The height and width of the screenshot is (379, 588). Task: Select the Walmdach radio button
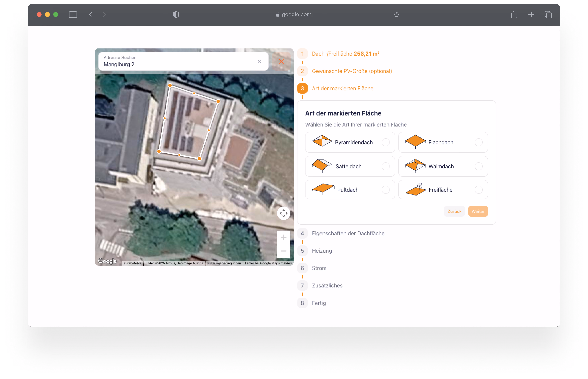point(479,166)
